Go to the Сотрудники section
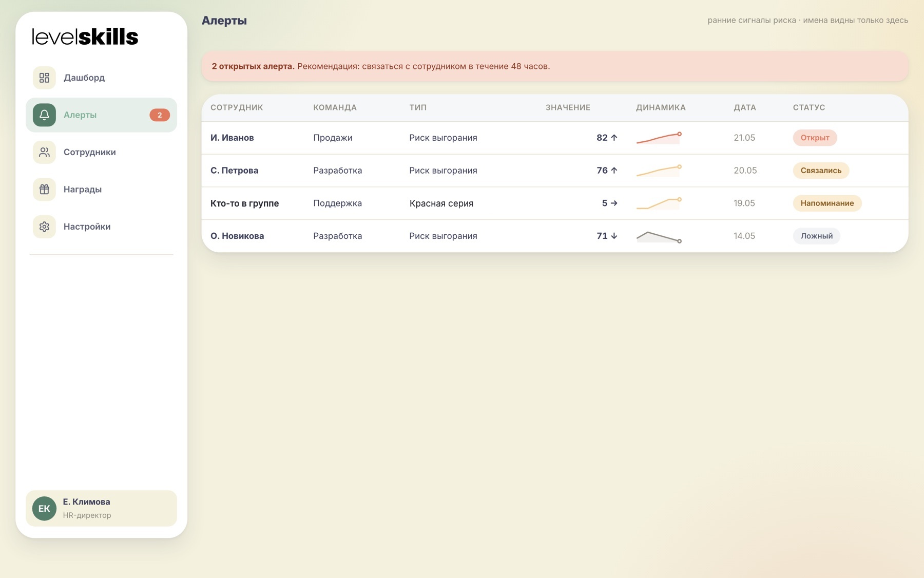 coord(101,152)
